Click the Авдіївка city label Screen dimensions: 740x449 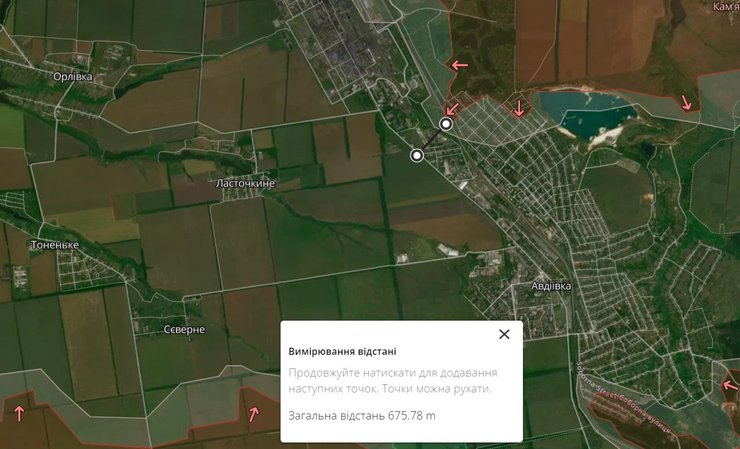(550, 286)
